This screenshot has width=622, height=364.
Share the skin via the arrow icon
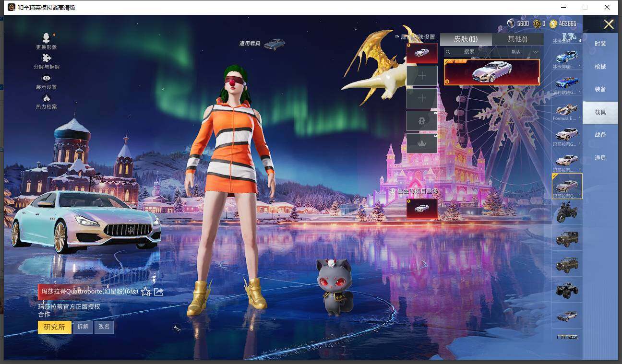159,292
